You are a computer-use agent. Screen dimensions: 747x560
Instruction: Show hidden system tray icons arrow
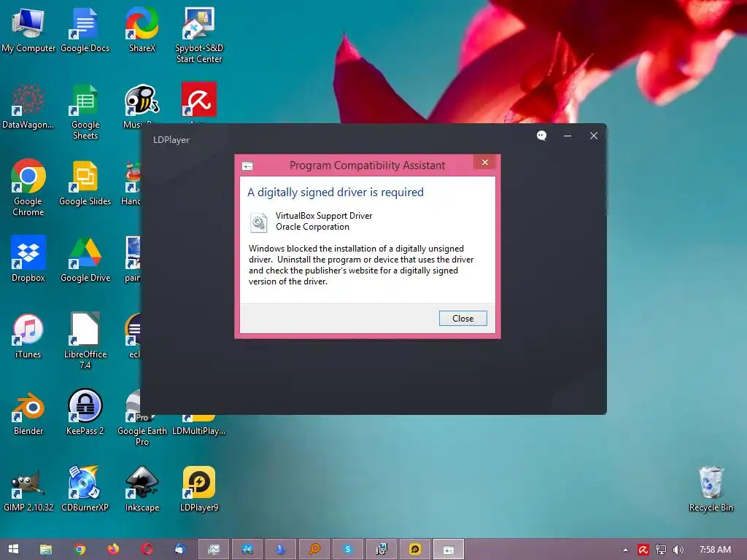point(625,550)
